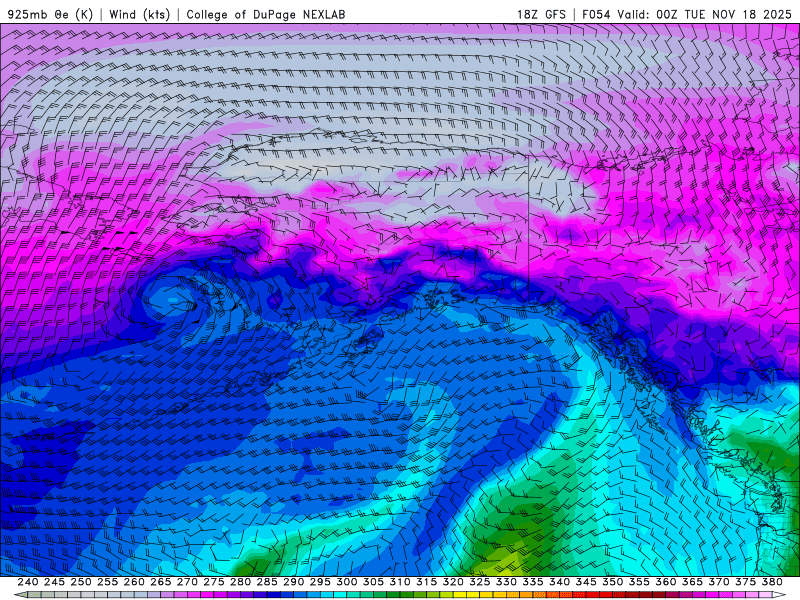Image resolution: width=800 pixels, height=600 pixels.
Task: Click the 335 colorbar scale label
Action: (533, 582)
